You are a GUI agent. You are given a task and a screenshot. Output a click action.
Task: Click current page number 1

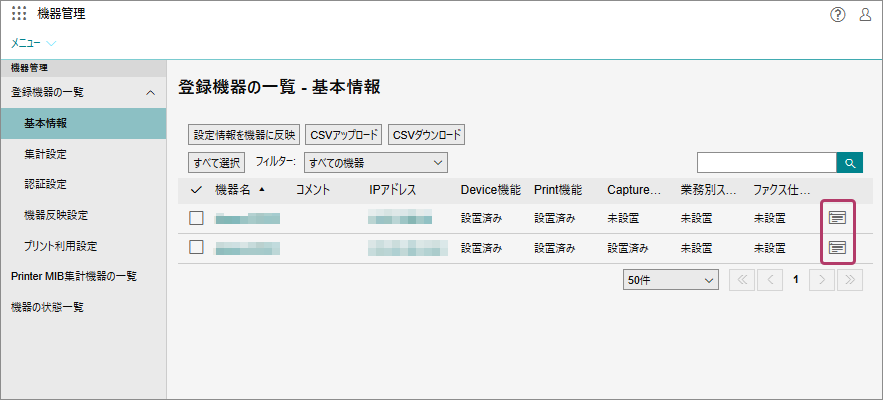click(x=796, y=279)
